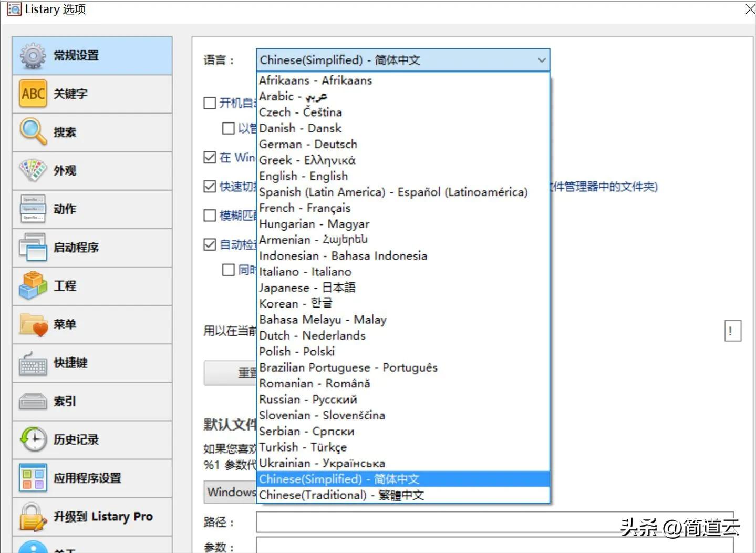Select the 动作 actions icon
Viewport: 756px width, 553px height.
(33, 209)
